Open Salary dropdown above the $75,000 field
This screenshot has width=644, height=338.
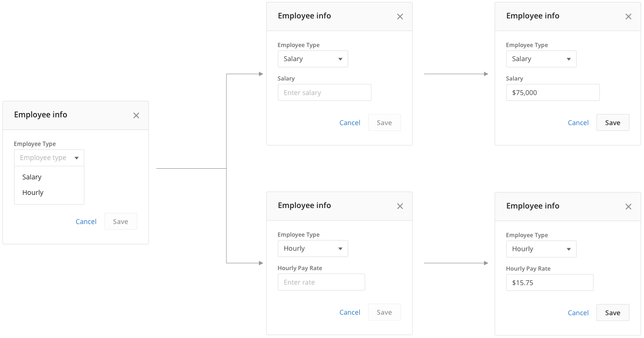pyautogui.click(x=541, y=59)
